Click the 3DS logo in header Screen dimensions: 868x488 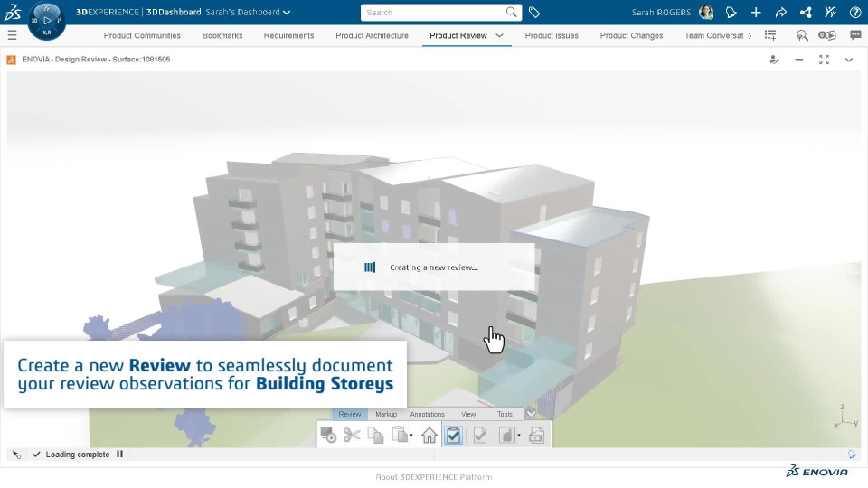click(12, 12)
